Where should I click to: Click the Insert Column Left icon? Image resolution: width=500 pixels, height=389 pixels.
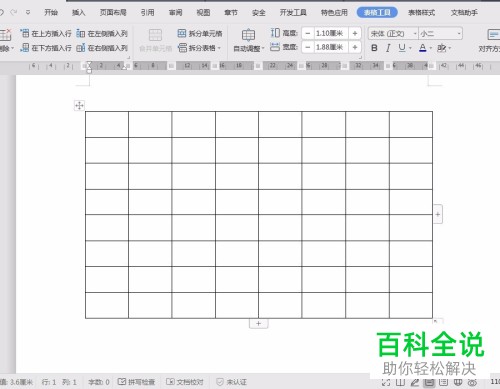(x=81, y=33)
